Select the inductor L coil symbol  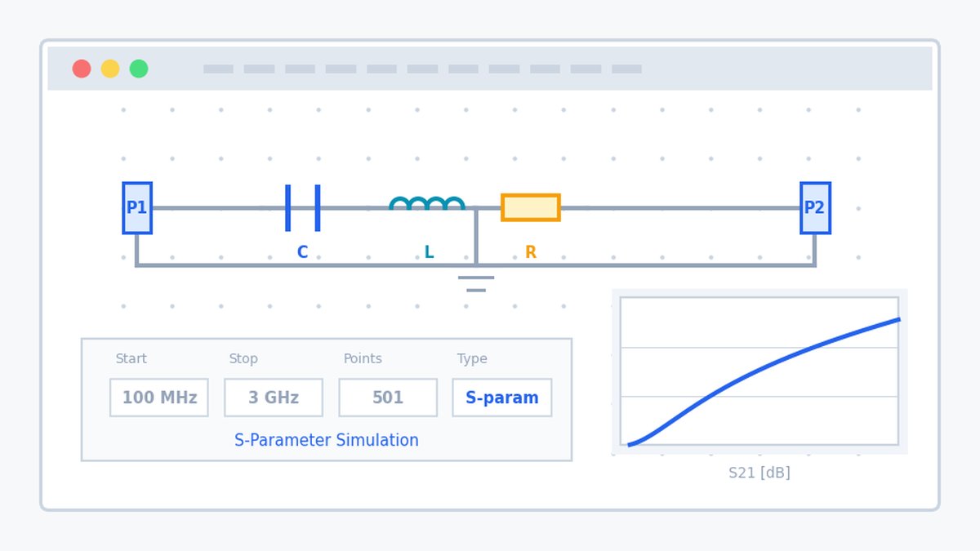[427, 203]
